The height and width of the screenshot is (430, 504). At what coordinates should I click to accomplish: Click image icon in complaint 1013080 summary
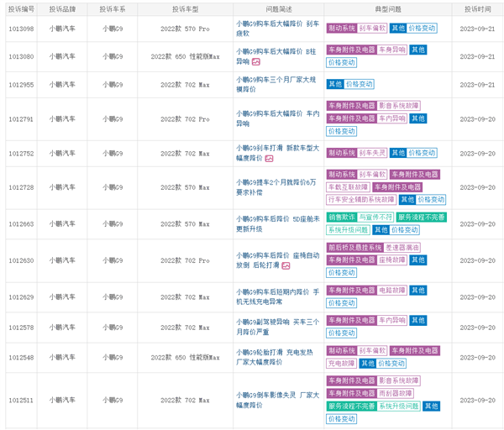click(256, 62)
